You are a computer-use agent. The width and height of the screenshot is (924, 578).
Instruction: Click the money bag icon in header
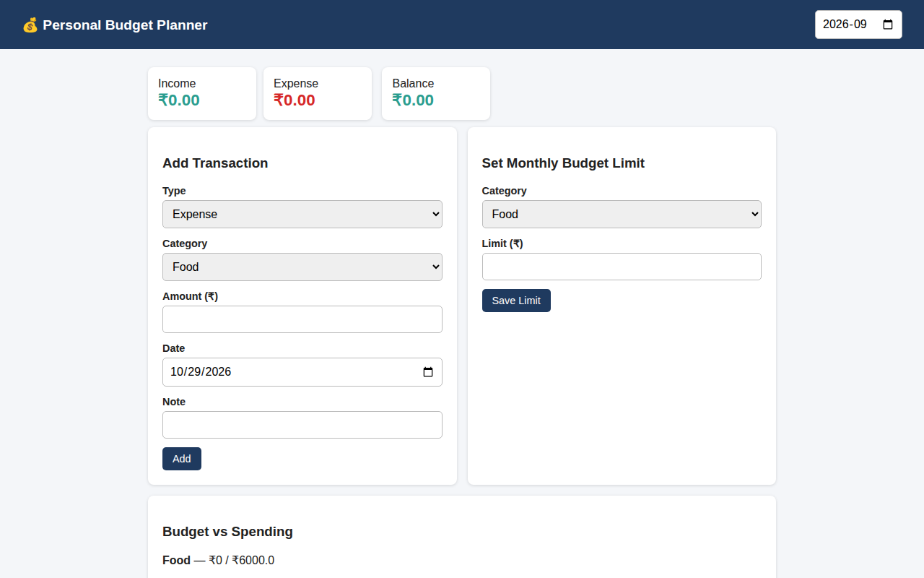(30, 25)
